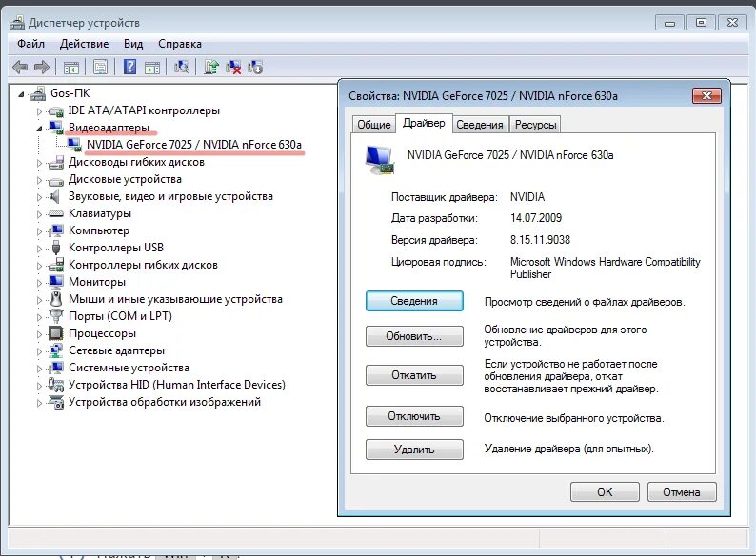Close the properties dialog with red X

point(706,95)
